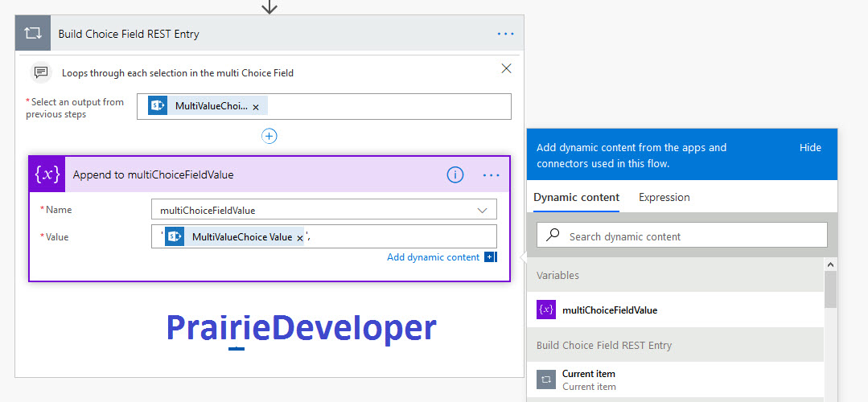The image size is (868, 402).
Task: Switch to the Expression tab
Action: (x=664, y=198)
